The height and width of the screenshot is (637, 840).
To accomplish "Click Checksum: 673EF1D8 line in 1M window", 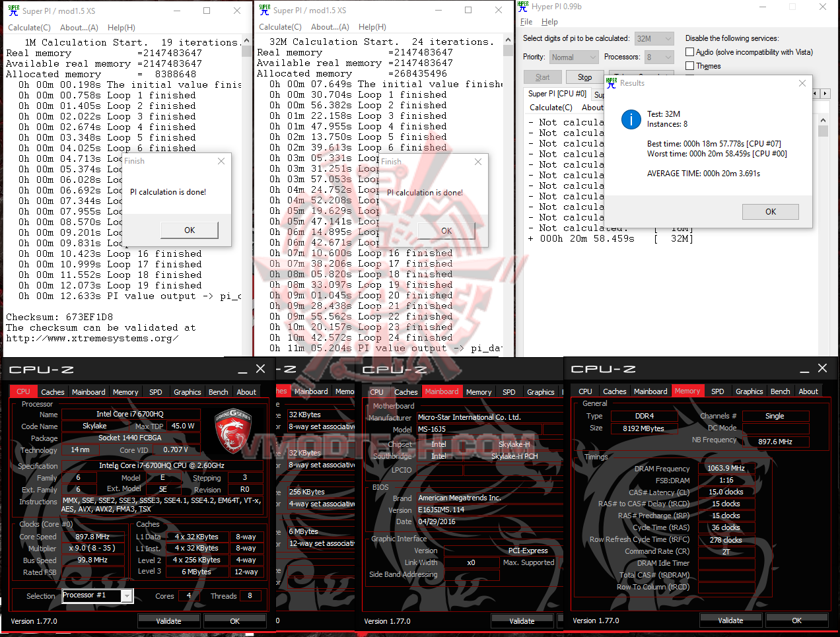I will point(59,317).
